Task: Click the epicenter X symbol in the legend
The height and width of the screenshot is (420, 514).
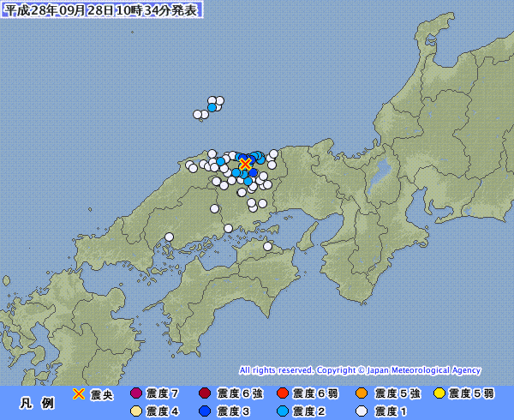Action: pos(79,393)
